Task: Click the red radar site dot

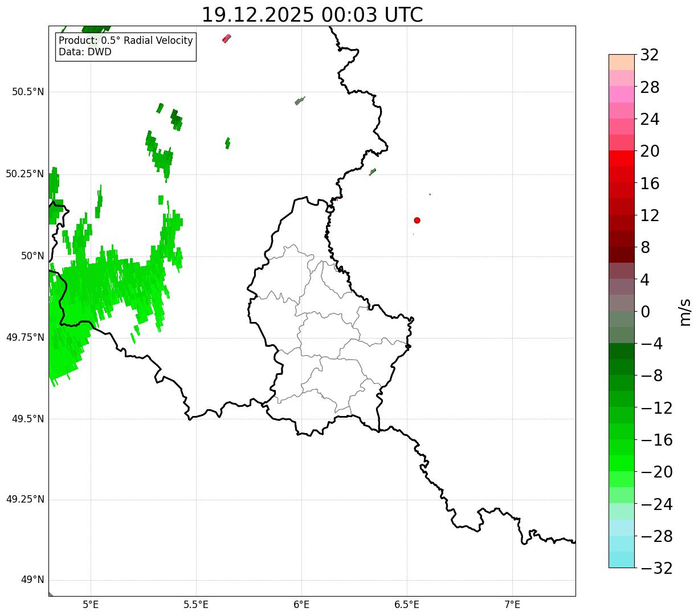Action: point(417,221)
